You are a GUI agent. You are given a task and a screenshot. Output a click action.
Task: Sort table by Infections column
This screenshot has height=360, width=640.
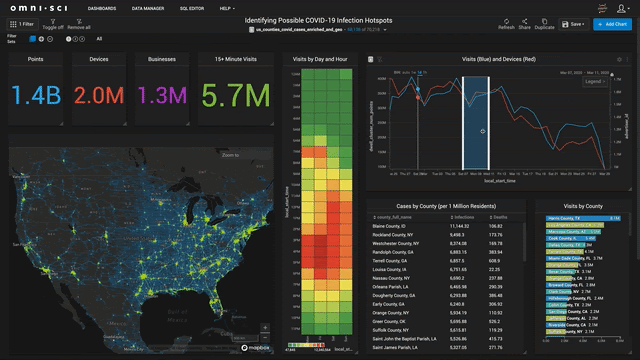tap(462, 217)
